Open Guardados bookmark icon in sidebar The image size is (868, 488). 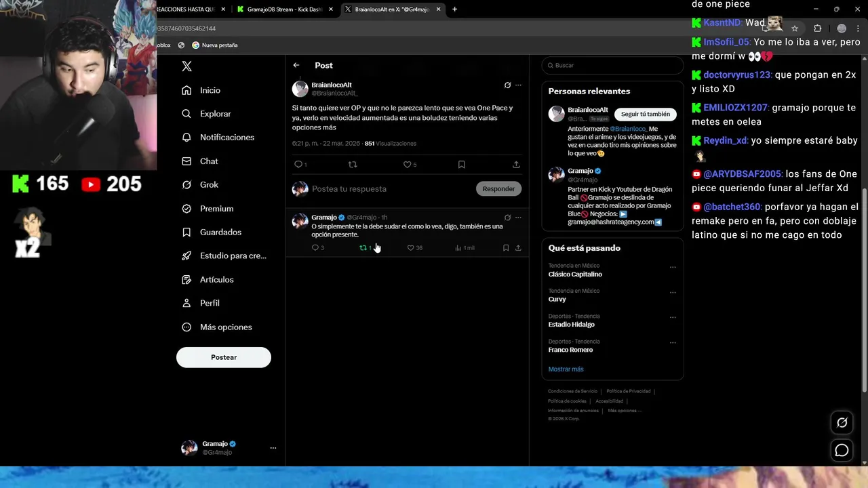click(186, 232)
